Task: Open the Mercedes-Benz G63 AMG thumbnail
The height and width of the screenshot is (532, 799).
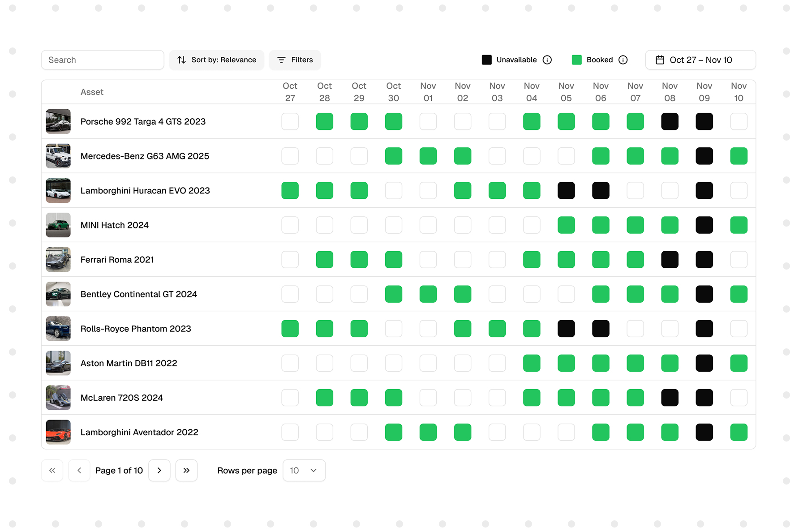Action: (58, 156)
